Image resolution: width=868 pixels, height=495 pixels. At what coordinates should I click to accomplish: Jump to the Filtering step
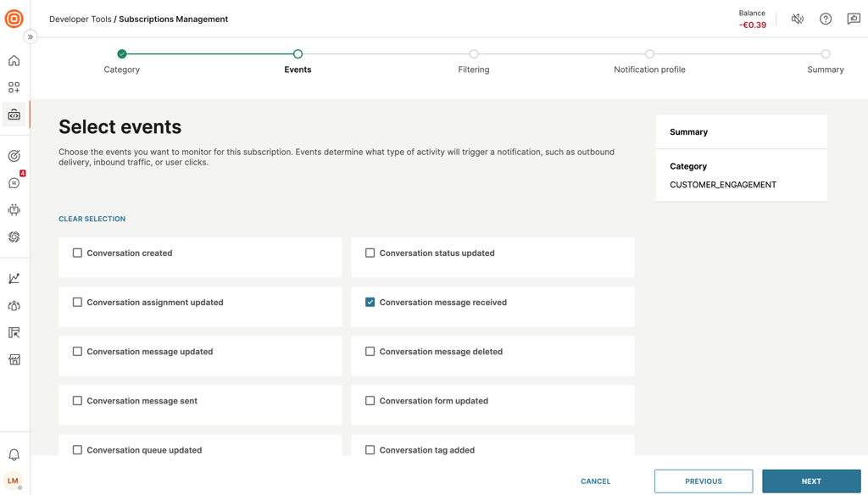pos(474,53)
